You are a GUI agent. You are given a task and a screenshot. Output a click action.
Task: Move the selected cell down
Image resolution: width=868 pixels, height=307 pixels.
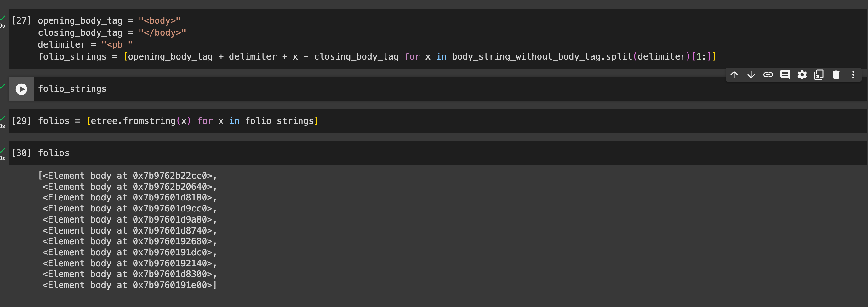[751, 75]
